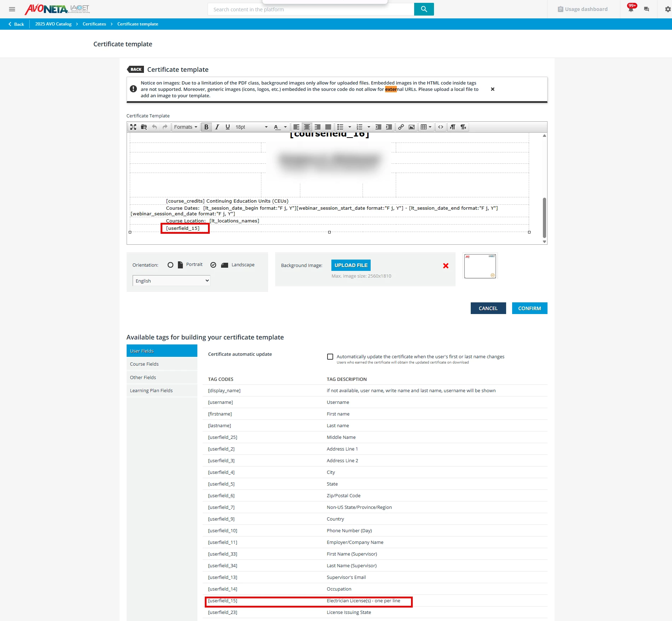Set left-to-right text direction
The image size is (672, 621).
click(453, 127)
